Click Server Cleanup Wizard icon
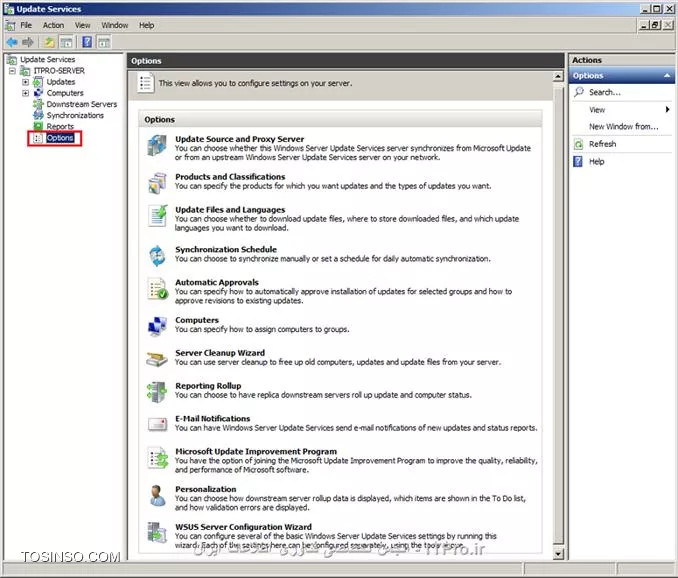 (x=157, y=359)
